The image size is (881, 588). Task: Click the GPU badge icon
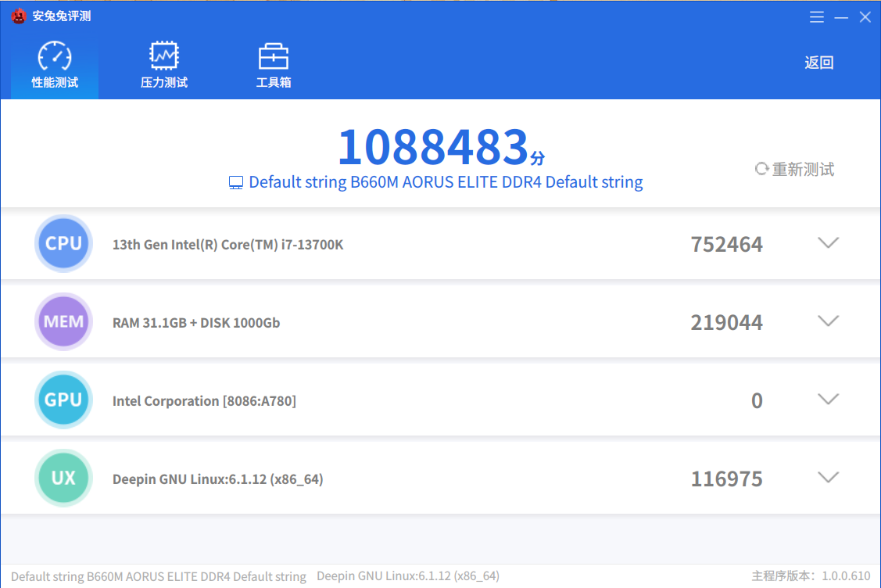click(x=63, y=400)
